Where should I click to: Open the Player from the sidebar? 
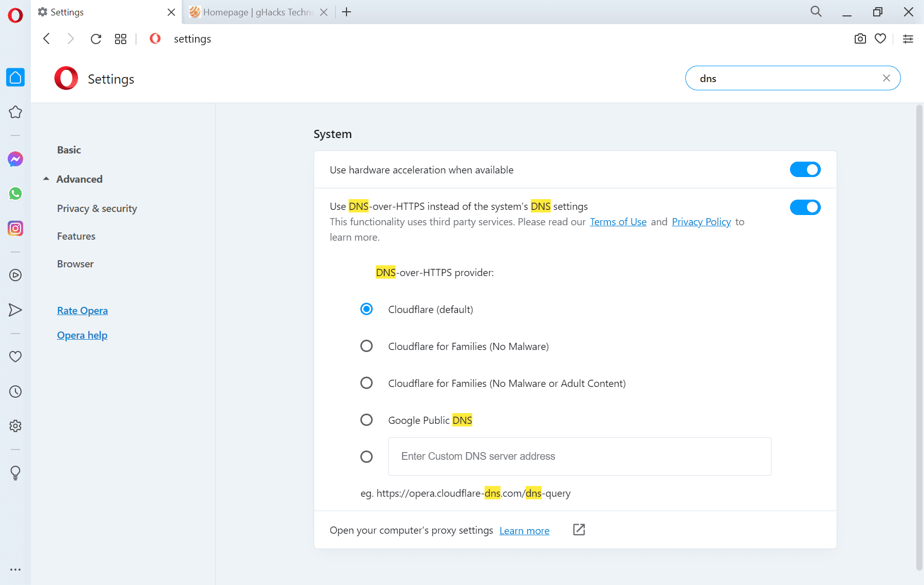[15, 275]
